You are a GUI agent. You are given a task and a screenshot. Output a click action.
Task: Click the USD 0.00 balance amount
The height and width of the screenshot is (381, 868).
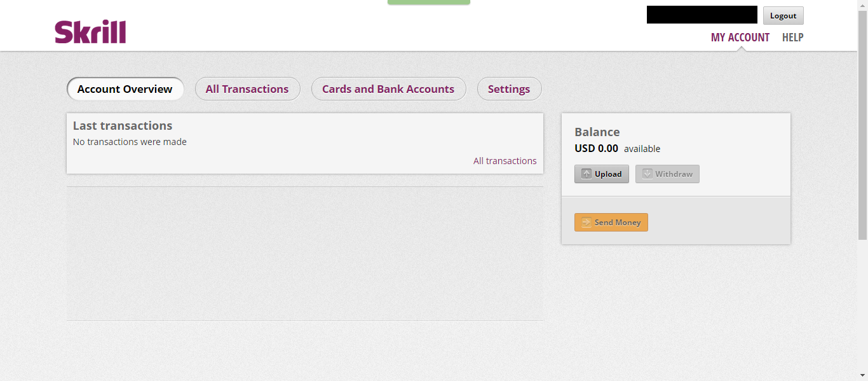pyautogui.click(x=596, y=149)
